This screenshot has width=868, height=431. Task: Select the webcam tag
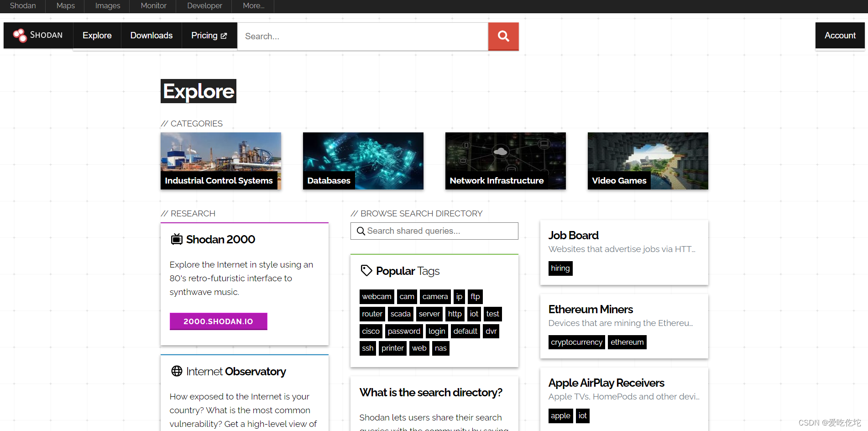click(x=376, y=297)
